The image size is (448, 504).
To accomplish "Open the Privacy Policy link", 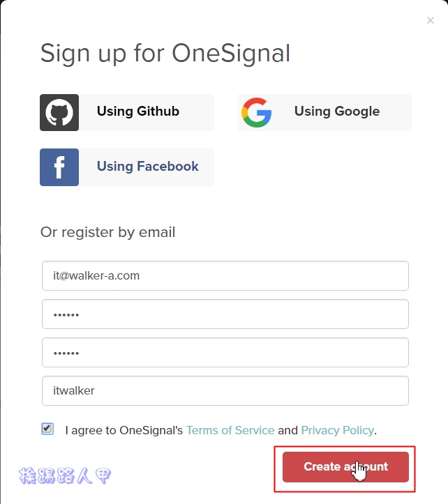I will (338, 430).
